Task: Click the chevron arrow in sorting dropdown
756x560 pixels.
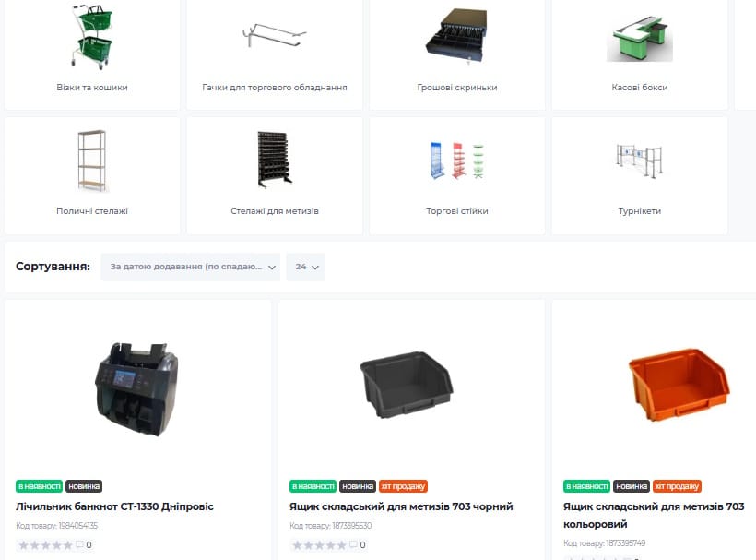Action: [272, 268]
